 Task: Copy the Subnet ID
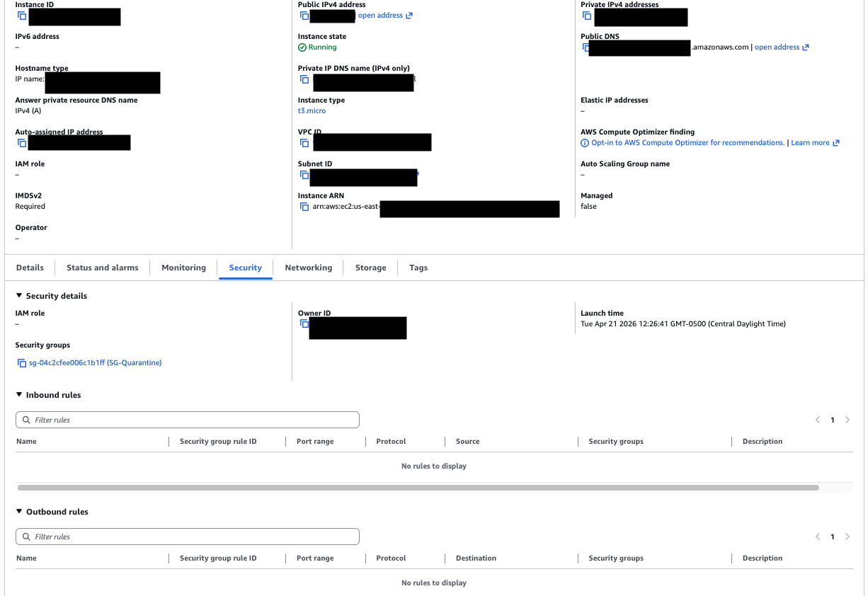coord(304,175)
